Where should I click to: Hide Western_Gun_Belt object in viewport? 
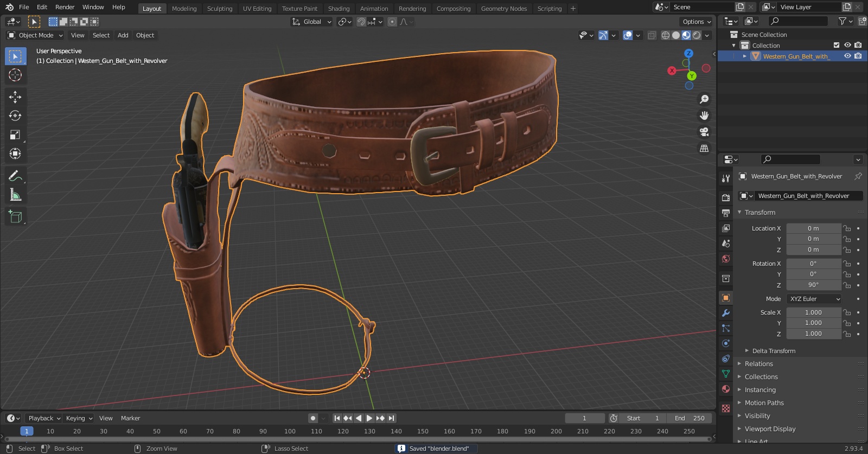click(847, 56)
